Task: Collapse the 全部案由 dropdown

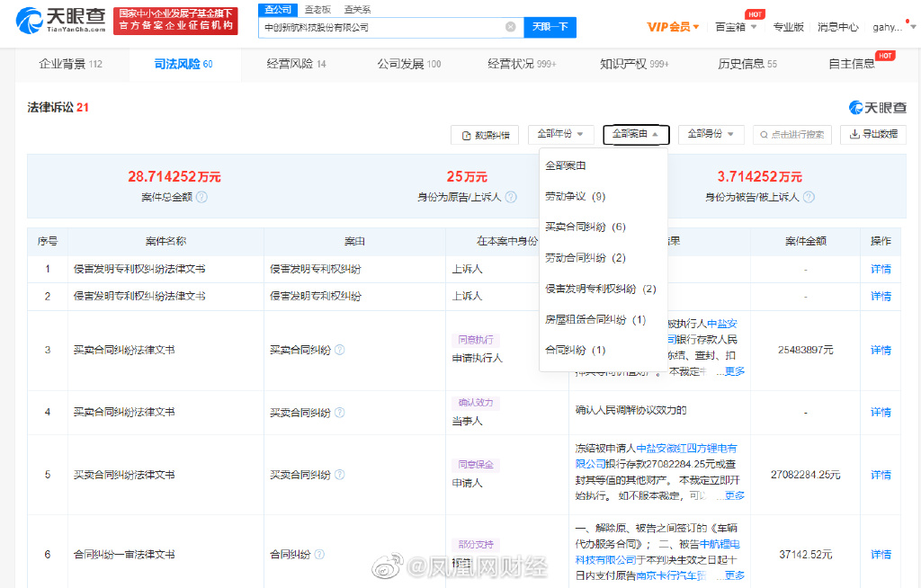Action: coord(635,134)
